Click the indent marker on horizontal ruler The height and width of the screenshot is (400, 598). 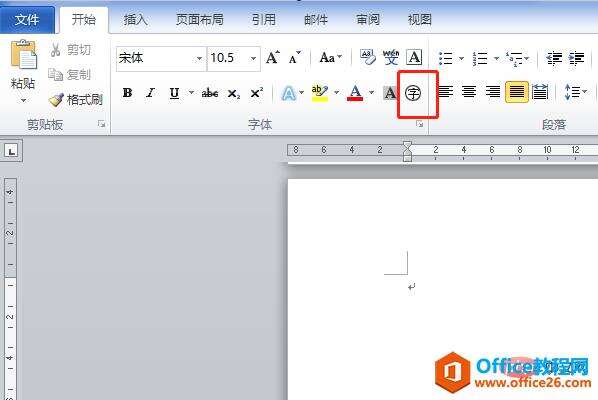pos(407,151)
